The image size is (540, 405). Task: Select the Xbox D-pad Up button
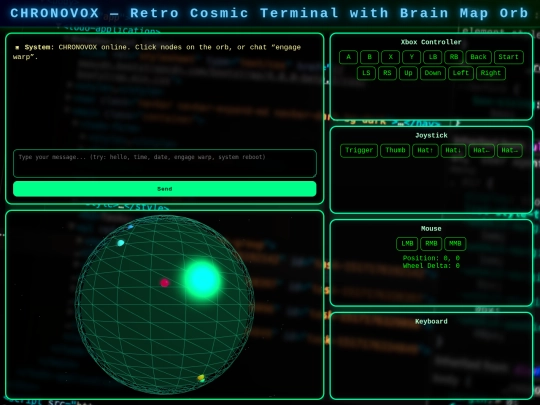(408, 73)
